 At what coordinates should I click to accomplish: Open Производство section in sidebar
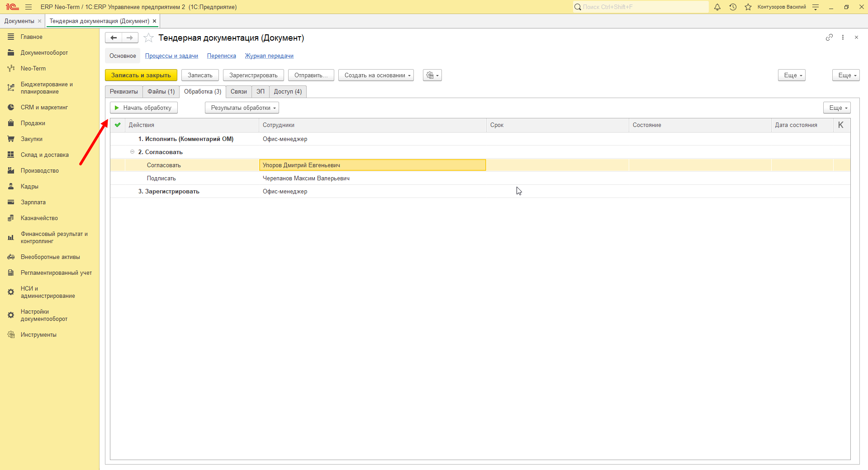[x=40, y=170]
